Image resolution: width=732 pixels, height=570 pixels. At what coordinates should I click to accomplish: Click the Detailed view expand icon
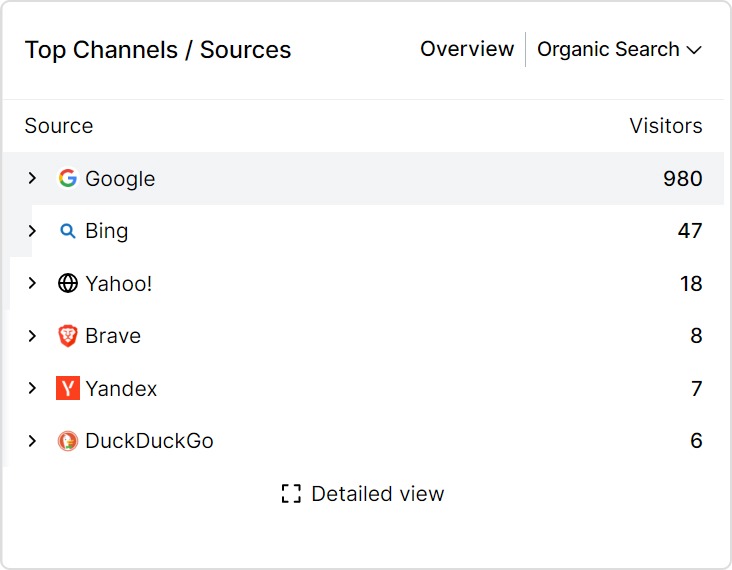[291, 494]
